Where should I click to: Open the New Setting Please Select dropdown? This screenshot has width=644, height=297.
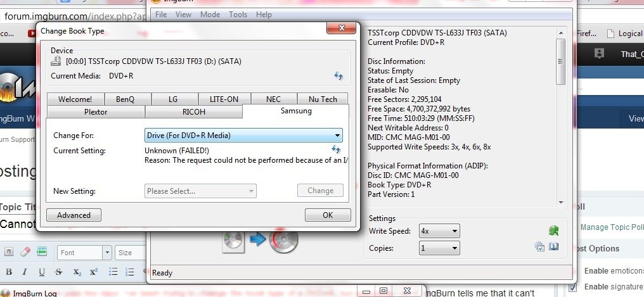tap(200, 191)
